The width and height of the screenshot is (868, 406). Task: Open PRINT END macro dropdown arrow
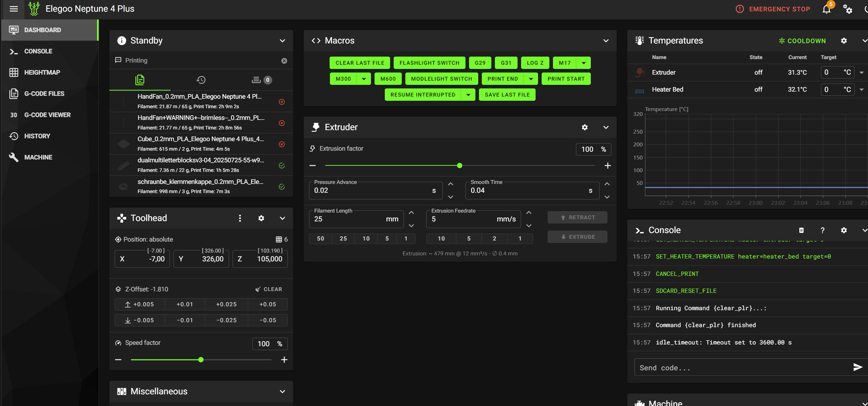(x=531, y=79)
